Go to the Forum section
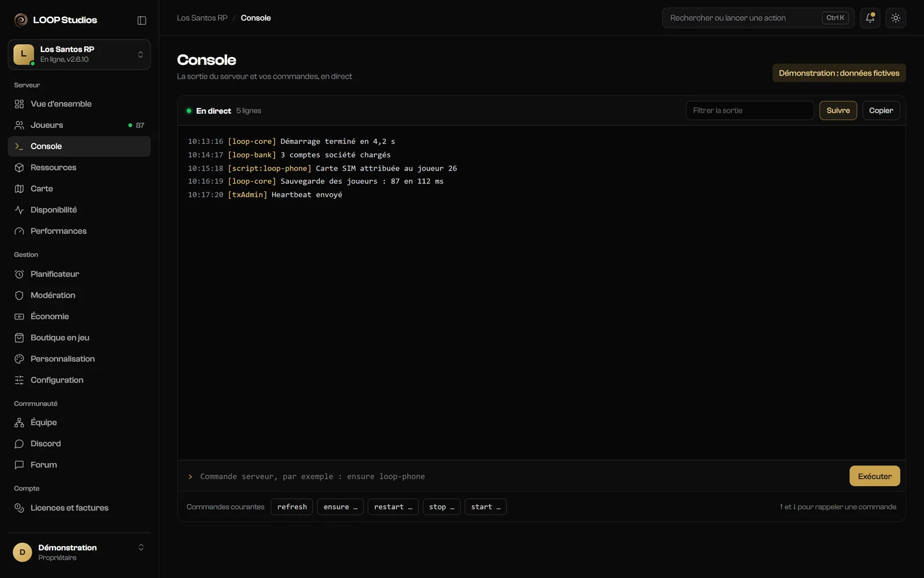Screen dimensions: 924x578 point(79,465)
